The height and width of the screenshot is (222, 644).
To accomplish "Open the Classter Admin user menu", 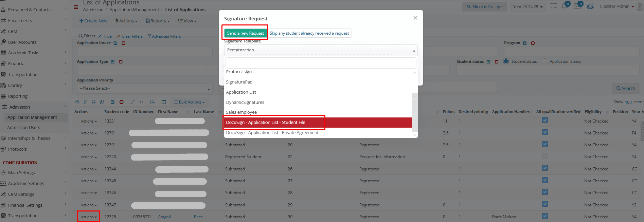I will (617, 6).
